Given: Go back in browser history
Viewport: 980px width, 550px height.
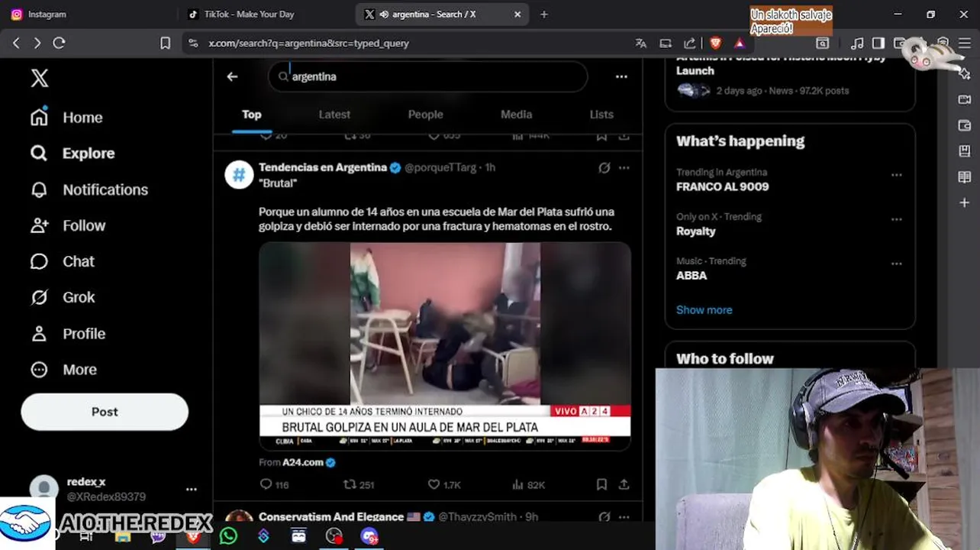Looking at the screenshot, I should pyautogui.click(x=16, y=44).
